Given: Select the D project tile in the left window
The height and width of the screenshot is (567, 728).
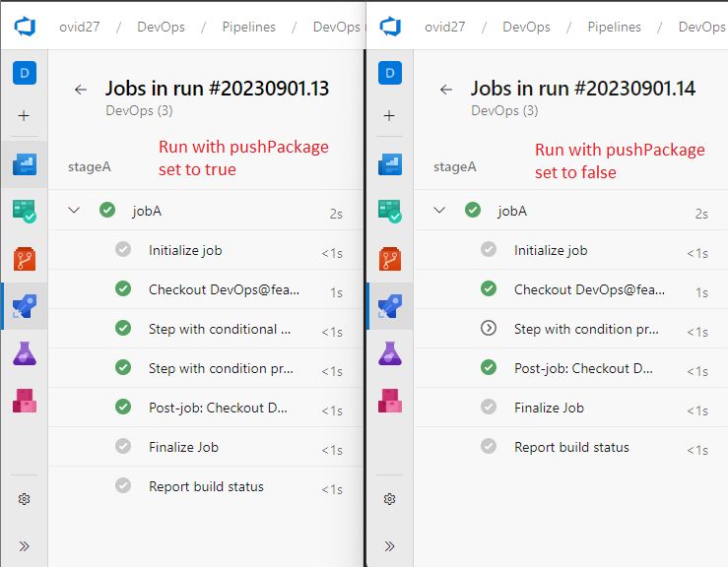Looking at the screenshot, I should 25,73.
